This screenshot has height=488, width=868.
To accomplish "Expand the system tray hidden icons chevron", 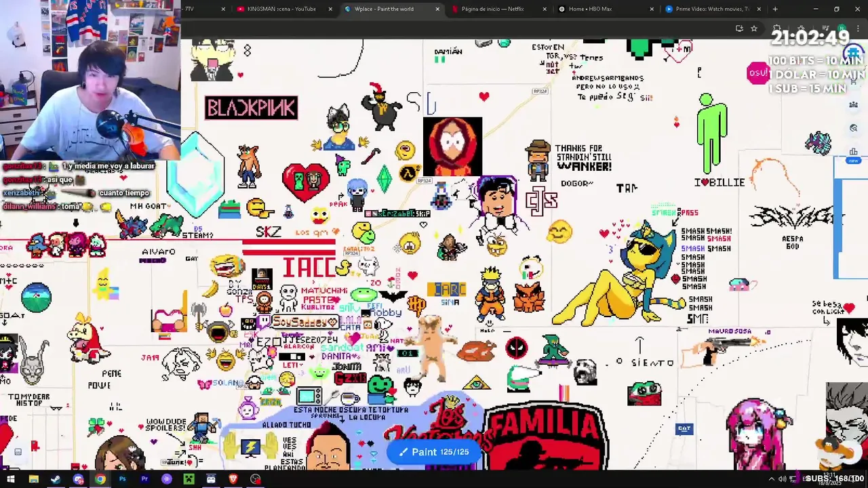I will click(x=771, y=479).
